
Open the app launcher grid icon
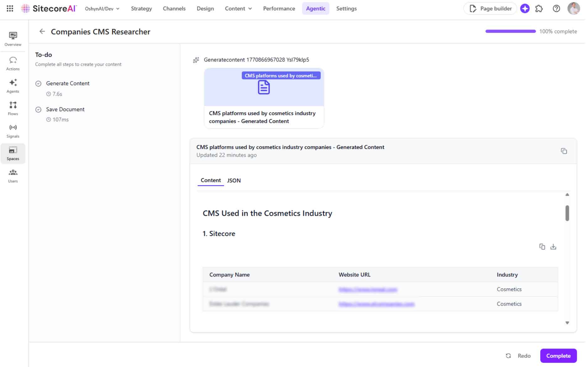point(10,8)
